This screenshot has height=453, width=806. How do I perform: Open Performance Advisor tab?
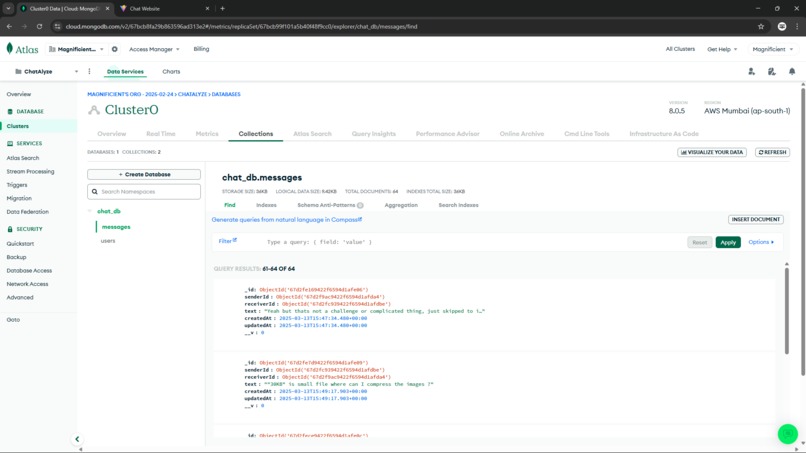click(x=447, y=134)
